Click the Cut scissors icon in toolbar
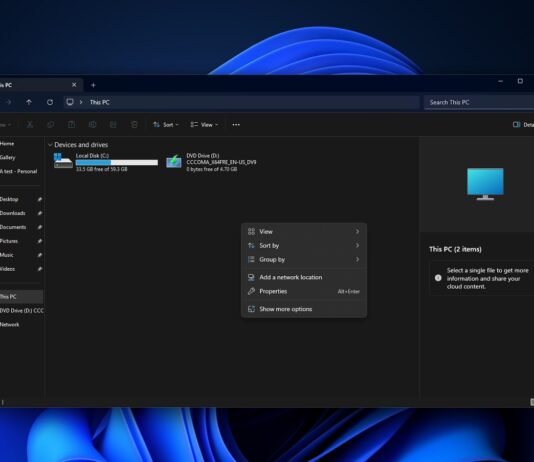This screenshot has height=462, width=534. coord(30,125)
